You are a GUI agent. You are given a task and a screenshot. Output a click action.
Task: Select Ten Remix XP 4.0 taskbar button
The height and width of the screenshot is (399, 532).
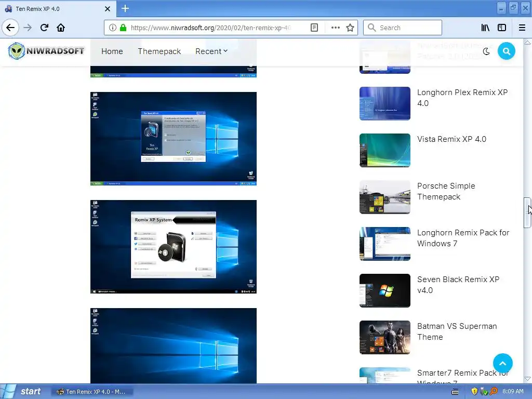pyautogui.click(x=92, y=392)
